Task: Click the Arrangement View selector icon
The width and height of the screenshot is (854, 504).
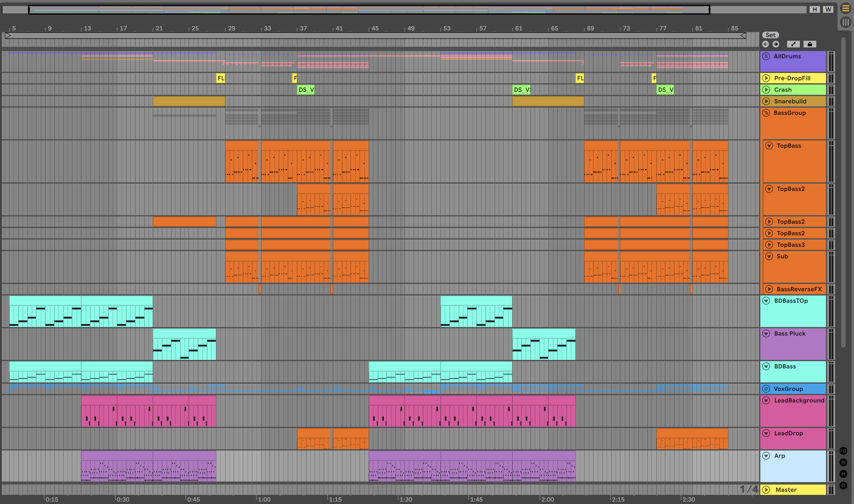Action: pyautogui.click(x=845, y=8)
